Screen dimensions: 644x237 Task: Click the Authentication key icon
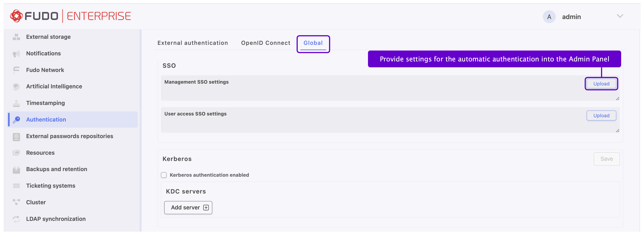click(16, 120)
